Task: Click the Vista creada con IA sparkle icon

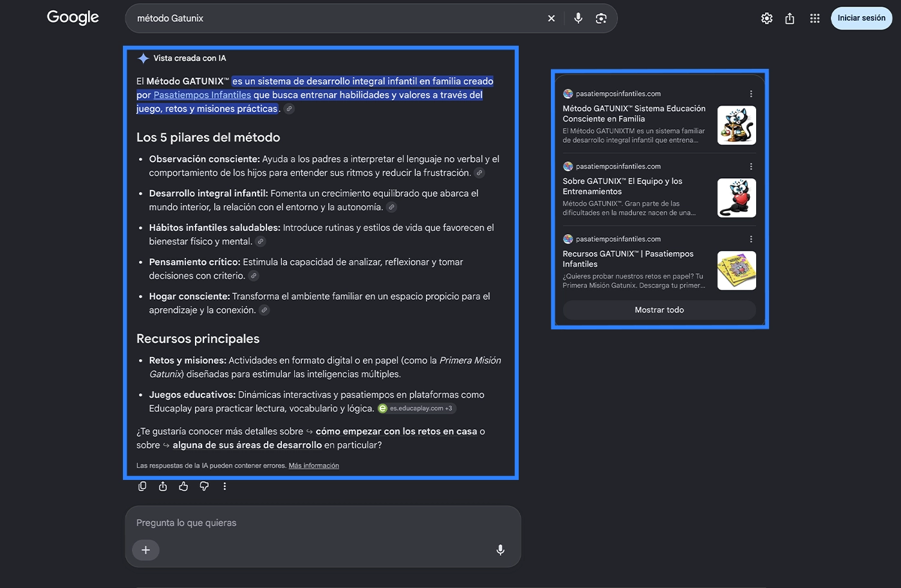Action: point(143,59)
